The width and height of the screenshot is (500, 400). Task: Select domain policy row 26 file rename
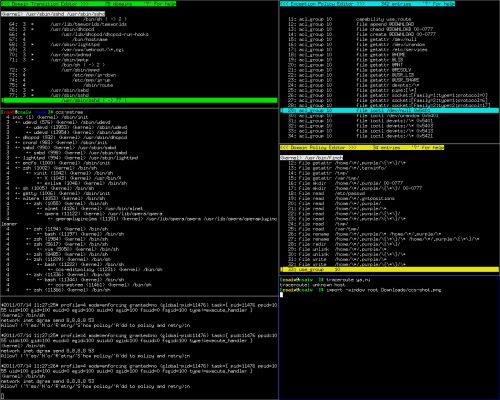click(x=365, y=234)
